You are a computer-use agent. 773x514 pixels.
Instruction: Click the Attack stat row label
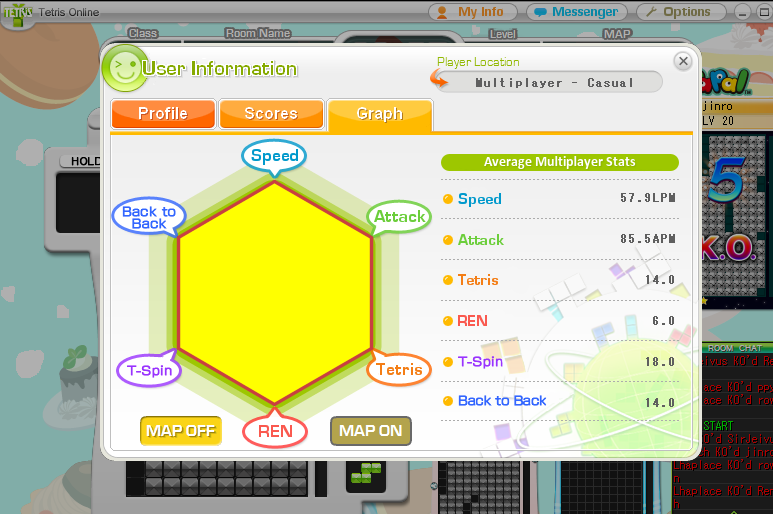tap(481, 240)
